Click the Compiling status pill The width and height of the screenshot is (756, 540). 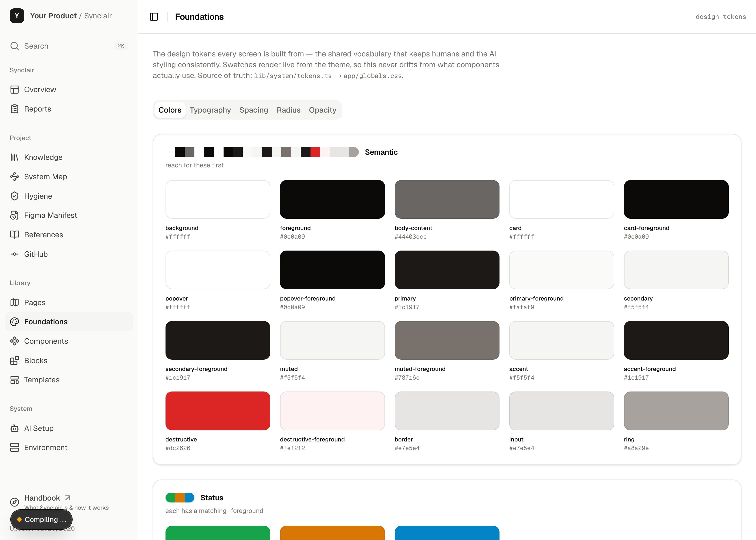pyautogui.click(x=42, y=519)
